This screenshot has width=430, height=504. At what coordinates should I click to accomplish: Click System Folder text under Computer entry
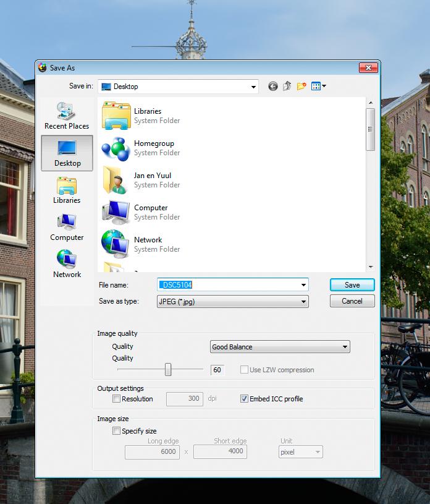pyautogui.click(x=157, y=217)
